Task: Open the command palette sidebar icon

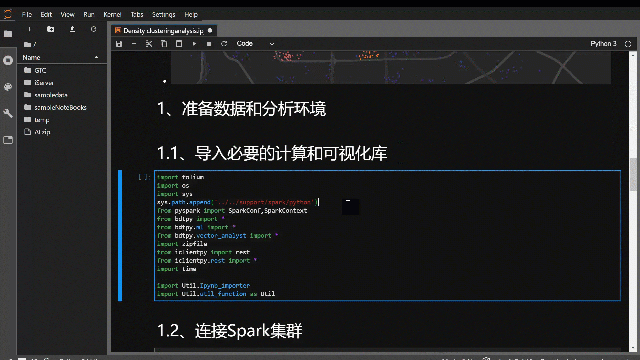Action: point(8,87)
